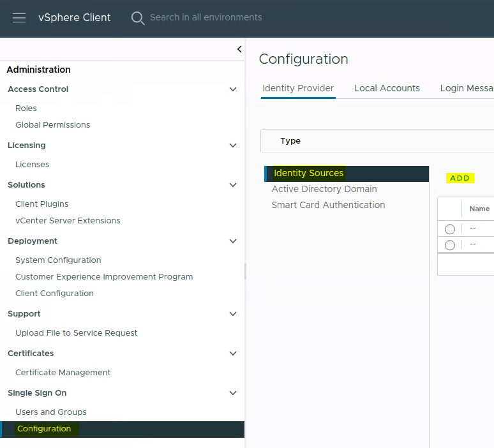This screenshot has width=494, height=448.
Task: Click the ADD identity source button
Action: [x=460, y=179]
